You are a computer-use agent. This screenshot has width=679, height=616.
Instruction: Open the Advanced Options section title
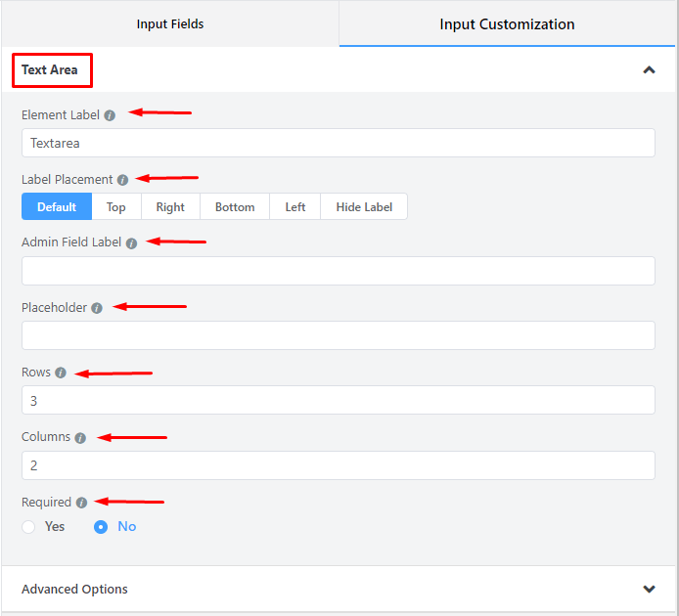(x=74, y=590)
